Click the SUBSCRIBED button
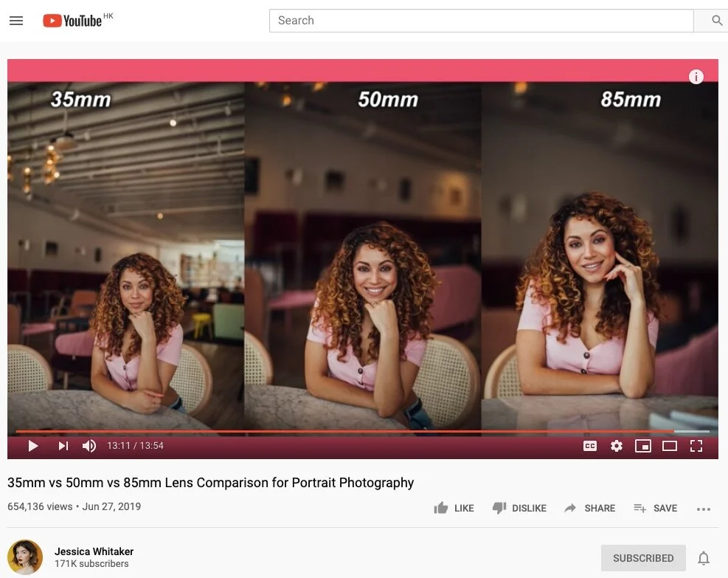 pyautogui.click(x=643, y=558)
